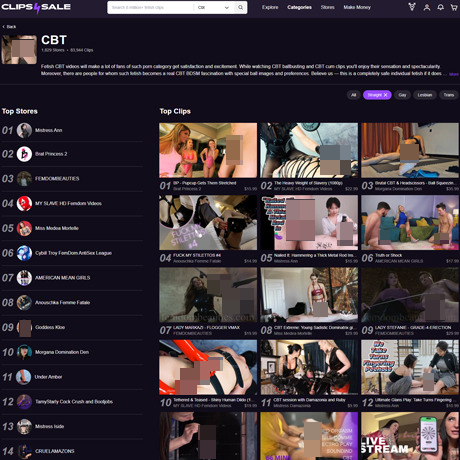The height and width of the screenshot is (460, 460).
Task: Open the Morgana Domination Den store
Action: (x=62, y=352)
